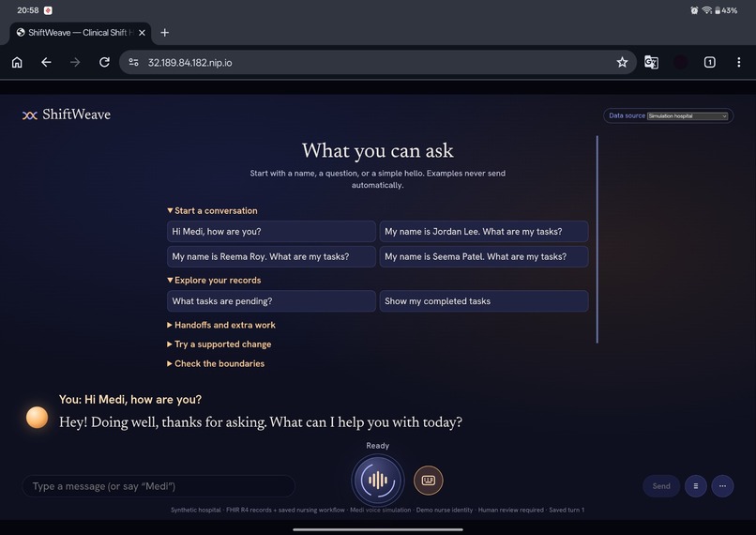Collapse Start a conversation section
The width and height of the screenshot is (756, 535).
click(212, 211)
